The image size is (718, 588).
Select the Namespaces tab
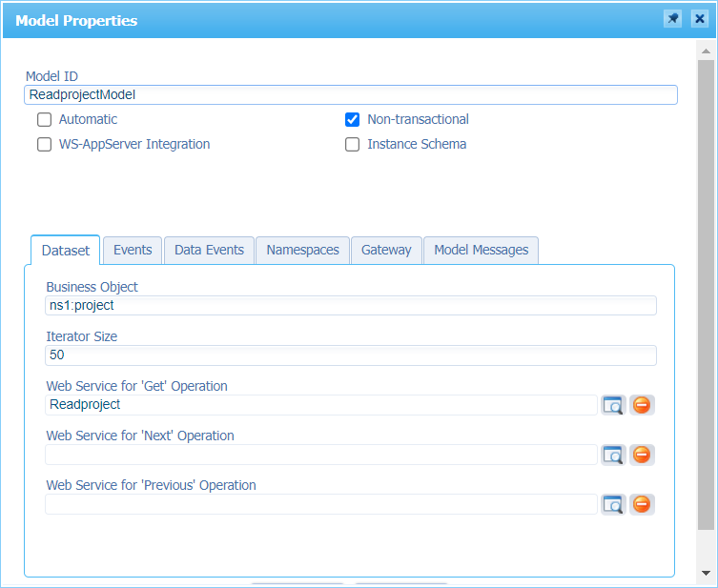(302, 250)
